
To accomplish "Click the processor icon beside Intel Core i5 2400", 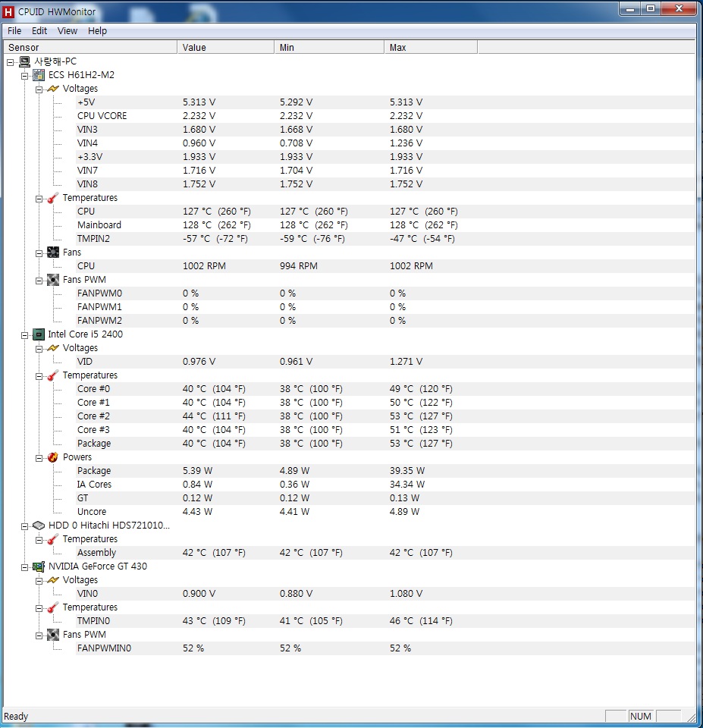I will pyautogui.click(x=39, y=334).
